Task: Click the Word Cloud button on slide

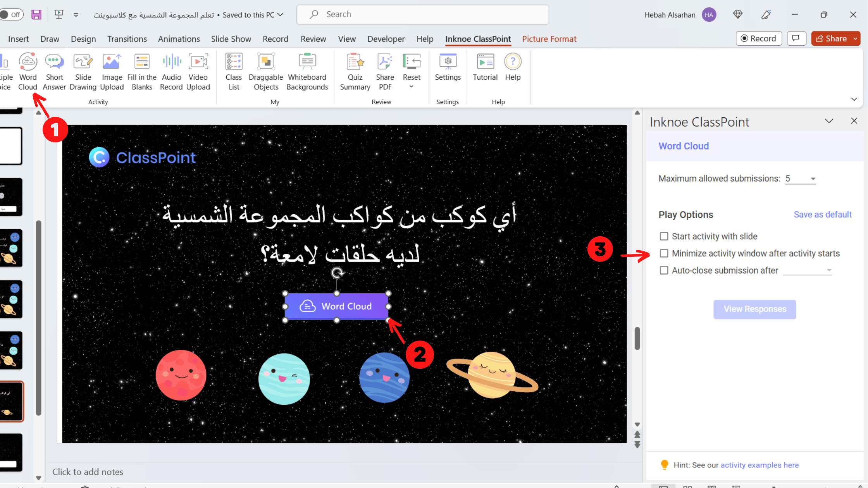Action: (336, 306)
